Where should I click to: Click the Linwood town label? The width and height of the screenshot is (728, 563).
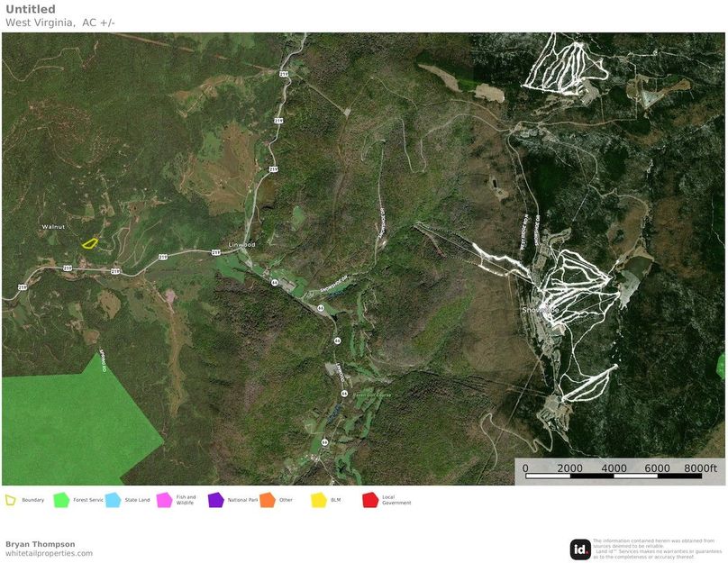[x=242, y=245]
